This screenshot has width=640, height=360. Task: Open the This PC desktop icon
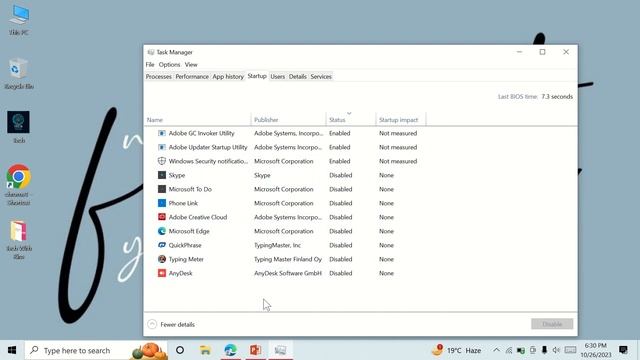point(19,20)
